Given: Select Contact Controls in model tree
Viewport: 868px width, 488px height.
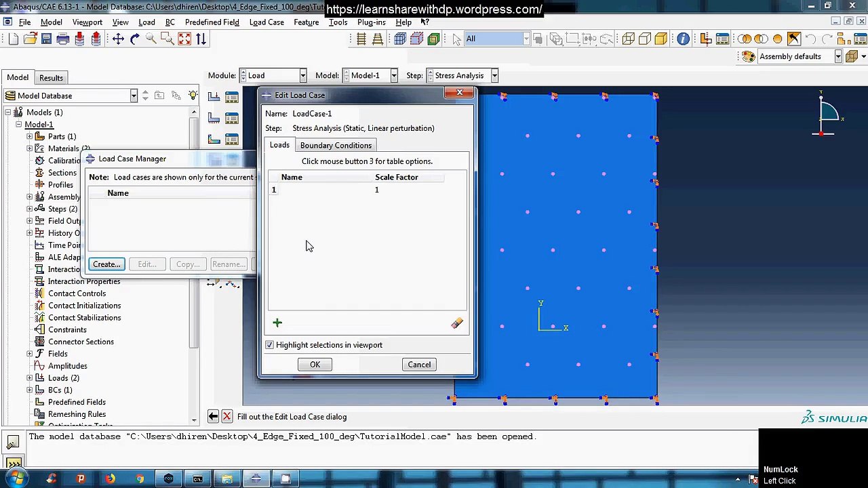Looking at the screenshot, I should point(77,293).
